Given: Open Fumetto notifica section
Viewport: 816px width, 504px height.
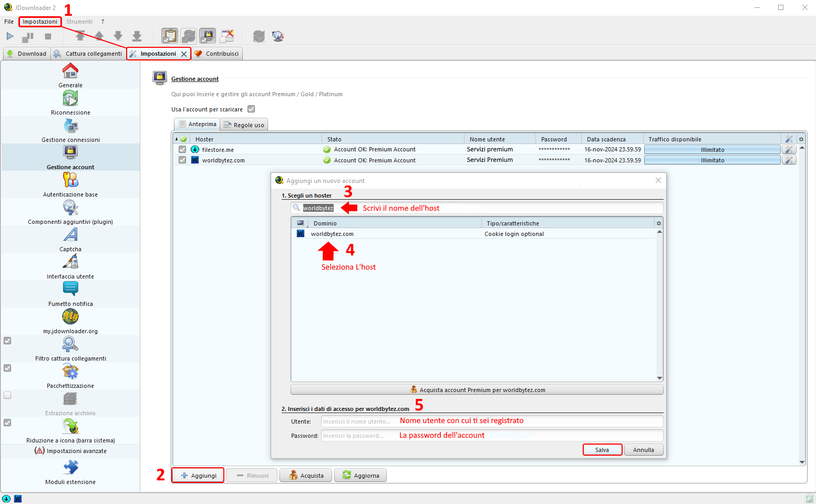Looking at the screenshot, I should [x=70, y=294].
